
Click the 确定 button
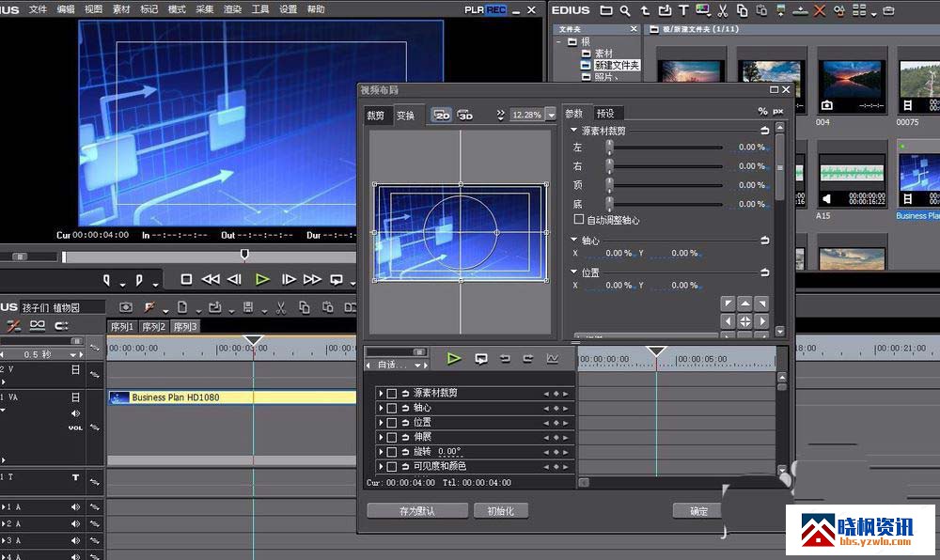point(698,511)
